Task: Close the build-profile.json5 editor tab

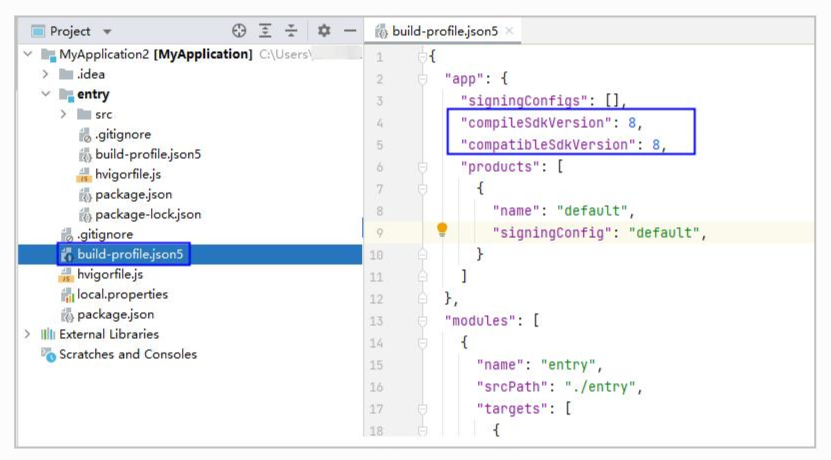Action: click(x=509, y=31)
